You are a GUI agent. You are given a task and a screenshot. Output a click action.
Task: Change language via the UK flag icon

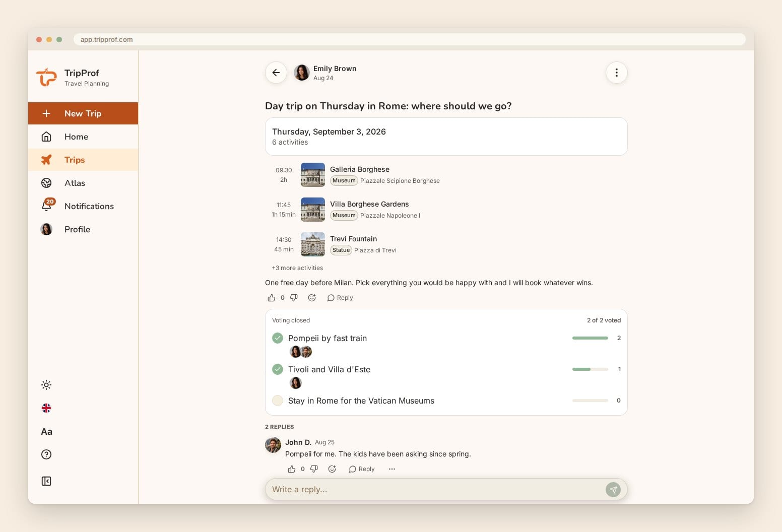tap(46, 408)
